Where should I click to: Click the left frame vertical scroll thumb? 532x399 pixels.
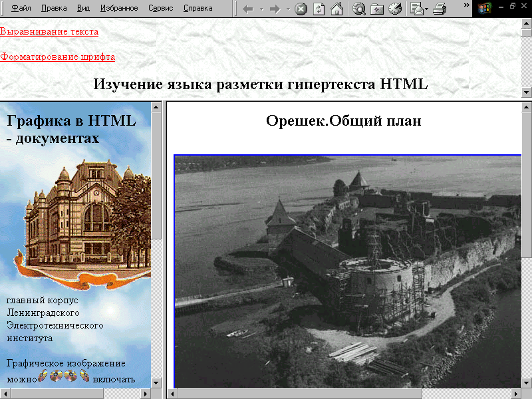click(x=156, y=176)
